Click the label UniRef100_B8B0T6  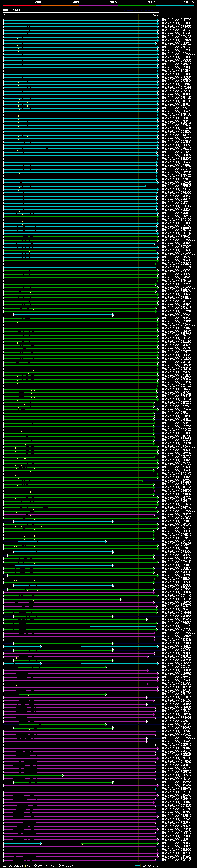coord(177,789)
